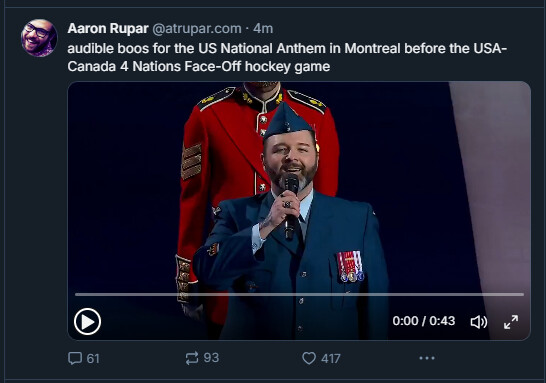Repost using the repost arrows icon
Screen dimensions: 546x383
click(192, 358)
